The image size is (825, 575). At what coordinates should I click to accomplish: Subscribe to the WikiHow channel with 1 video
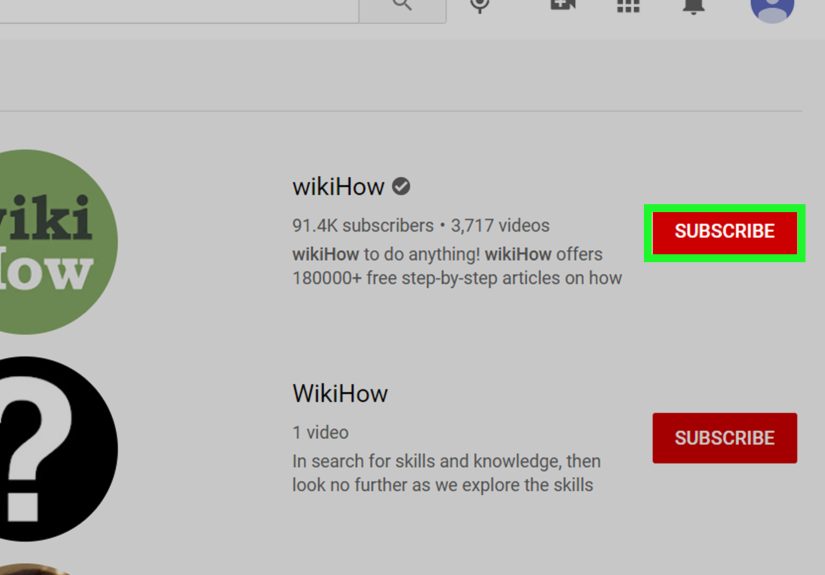coord(725,438)
